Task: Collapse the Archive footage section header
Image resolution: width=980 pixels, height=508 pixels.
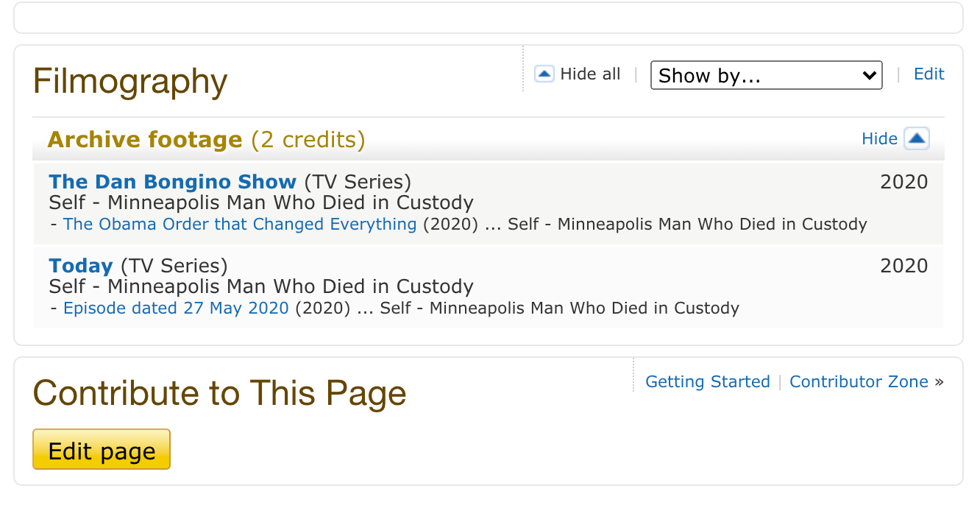Action: point(144,139)
